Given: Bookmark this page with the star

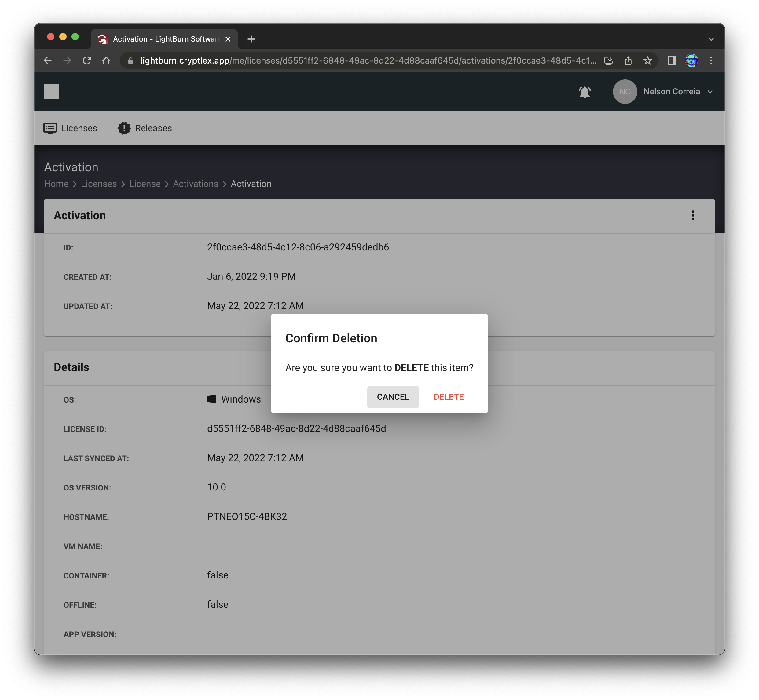Looking at the screenshot, I should click(x=647, y=60).
